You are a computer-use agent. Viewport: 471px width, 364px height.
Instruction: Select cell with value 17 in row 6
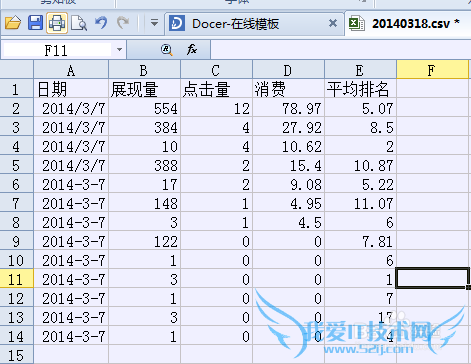[x=144, y=184]
